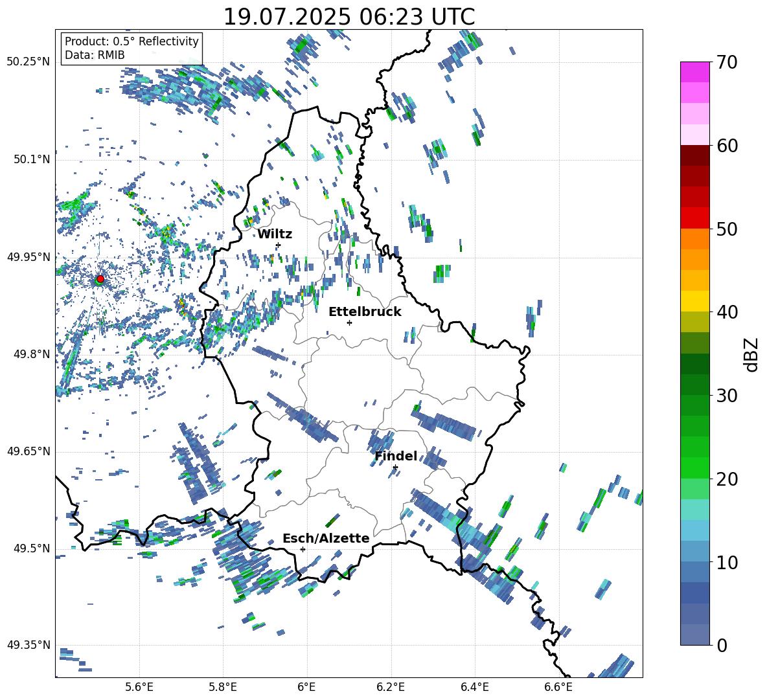Click the yellow colorbar segment at 40

[694, 301]
